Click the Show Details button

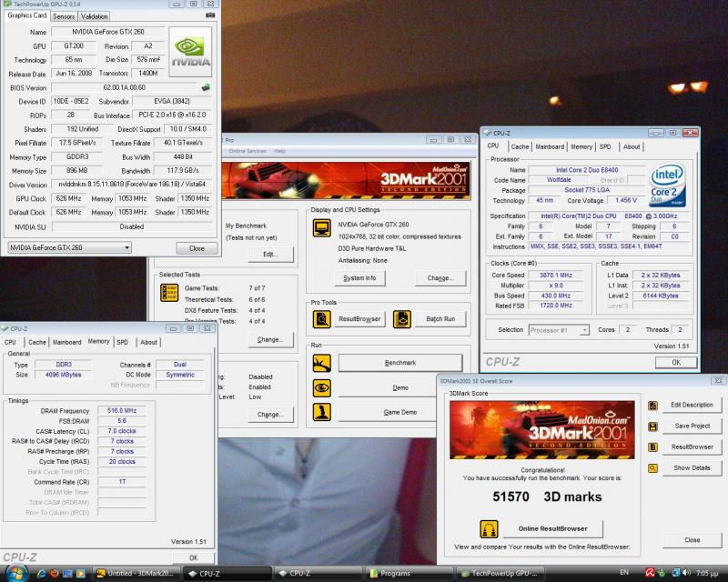(x=692, y=468)
